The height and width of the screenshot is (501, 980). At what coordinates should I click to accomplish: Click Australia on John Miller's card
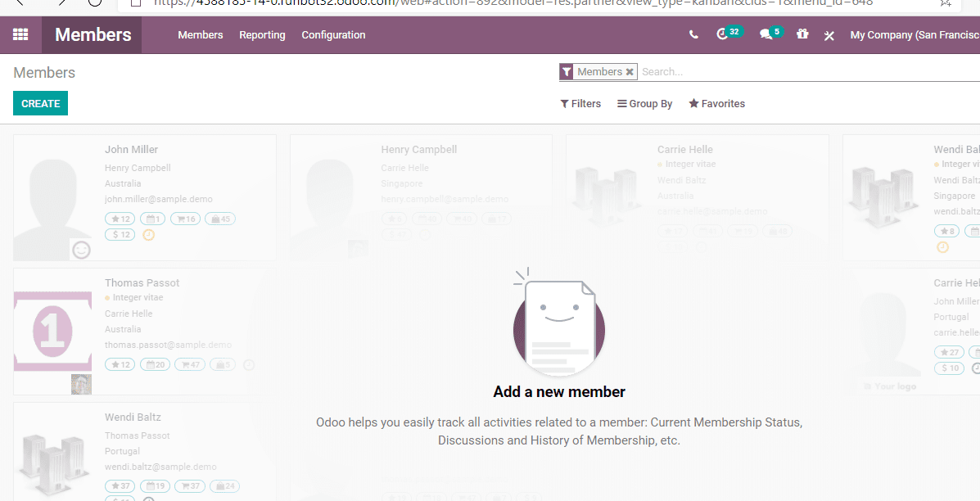123,183
